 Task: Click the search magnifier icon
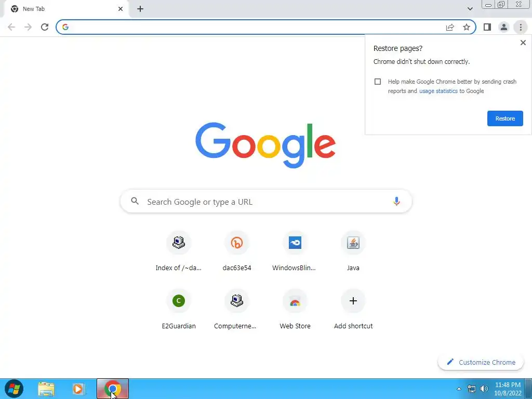point(135,201)
